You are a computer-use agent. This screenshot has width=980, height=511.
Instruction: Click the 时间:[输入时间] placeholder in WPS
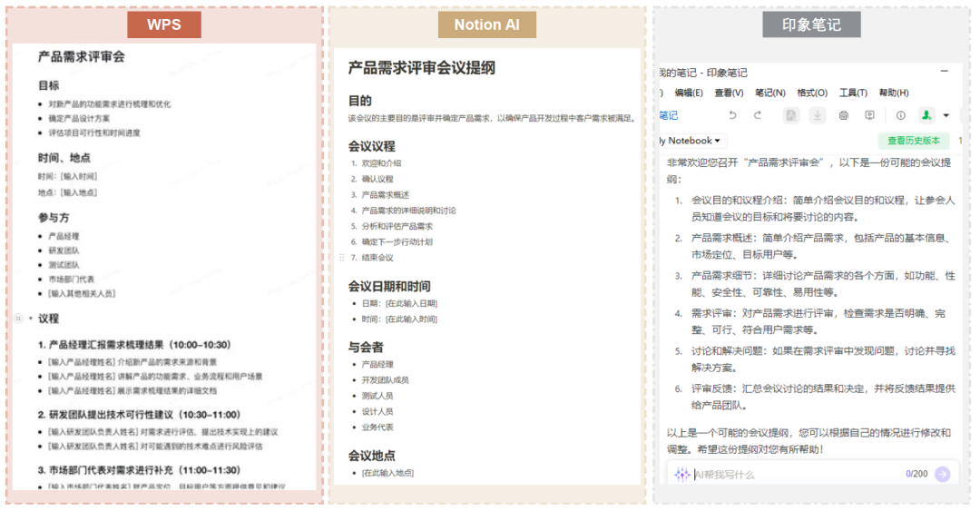pos(67,176)
